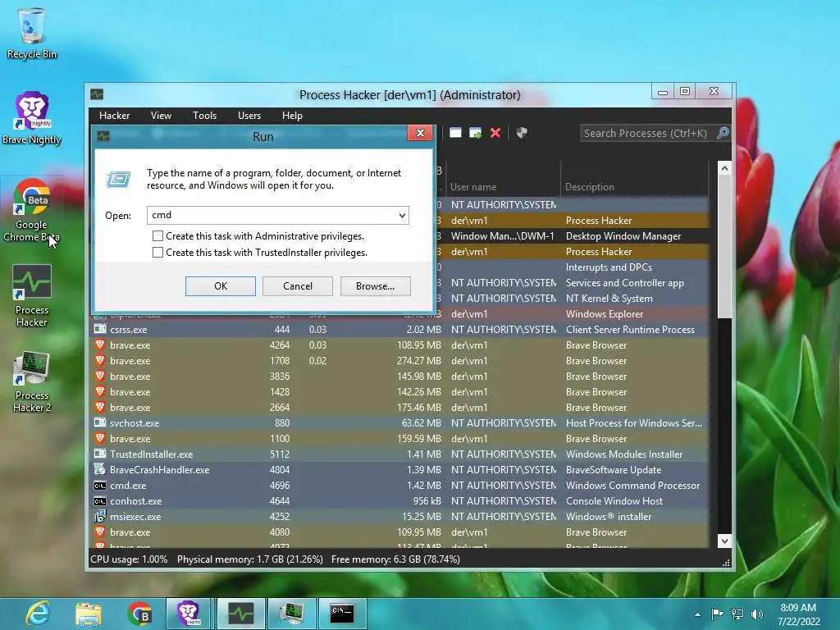Click the csrss.exe process icon

(99, 329)
